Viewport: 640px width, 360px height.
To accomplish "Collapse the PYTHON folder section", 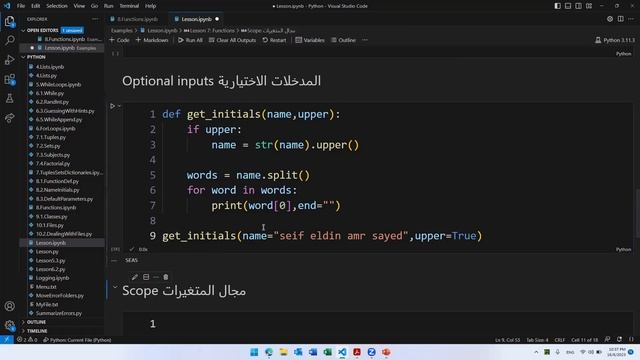I will pos(23,57).
